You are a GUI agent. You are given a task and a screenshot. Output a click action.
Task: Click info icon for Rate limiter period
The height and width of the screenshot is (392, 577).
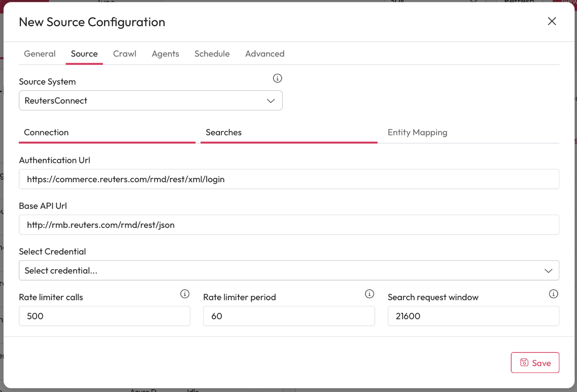(369, 294)
